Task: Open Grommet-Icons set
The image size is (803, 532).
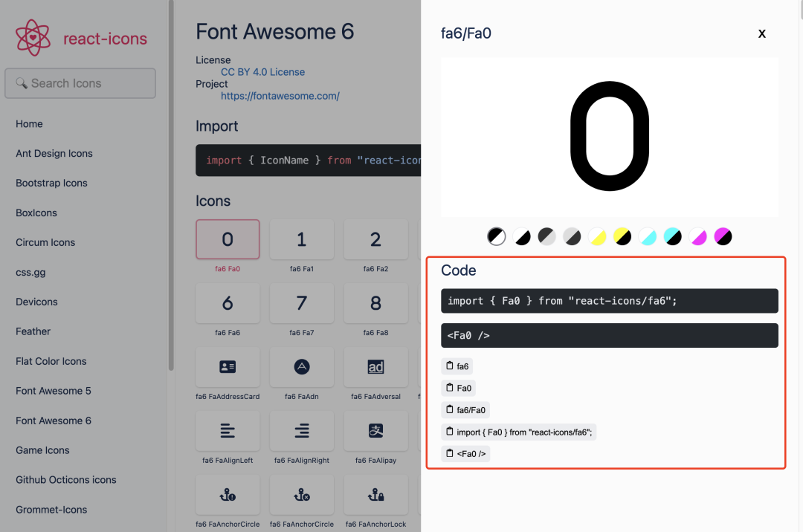Action: 51,510
